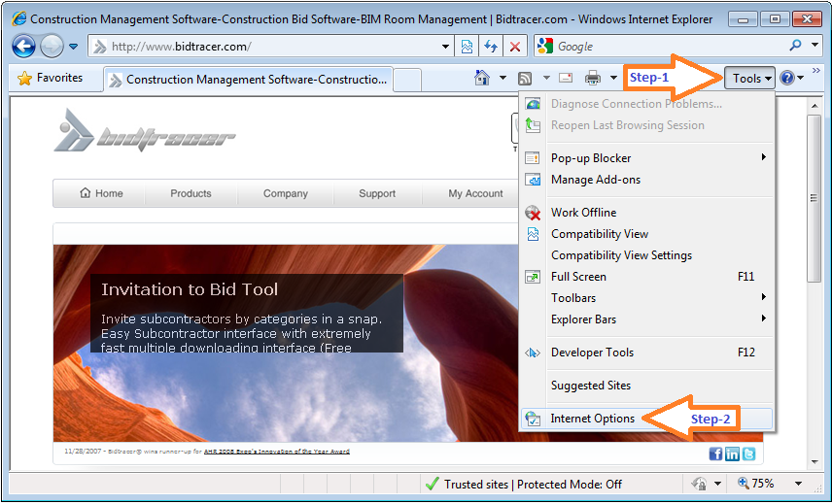Click the bidtracer.com address bar

pyautogui.click(x=265, y=47)
